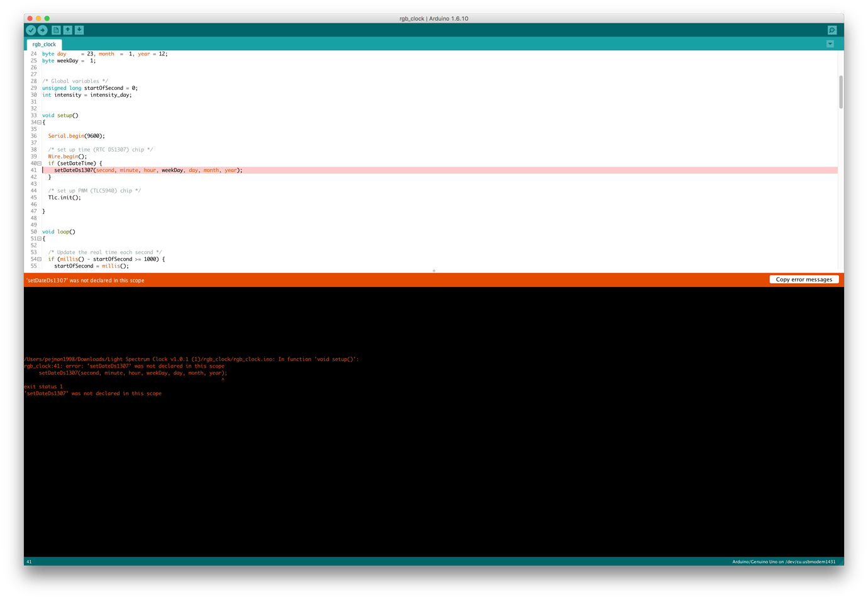Collapse the if (millis()) code block
The image size is (868, 599).
pyautogui.click(x=38, y=259)
